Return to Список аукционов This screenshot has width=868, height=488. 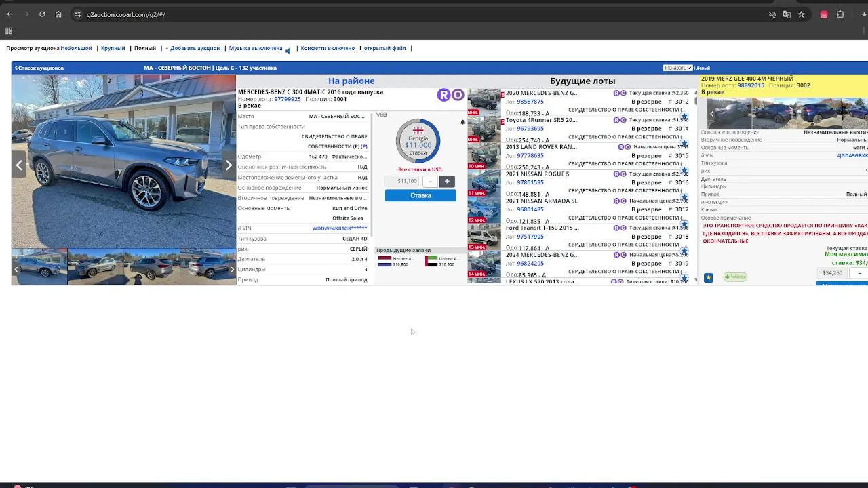[x=39, y=68]
